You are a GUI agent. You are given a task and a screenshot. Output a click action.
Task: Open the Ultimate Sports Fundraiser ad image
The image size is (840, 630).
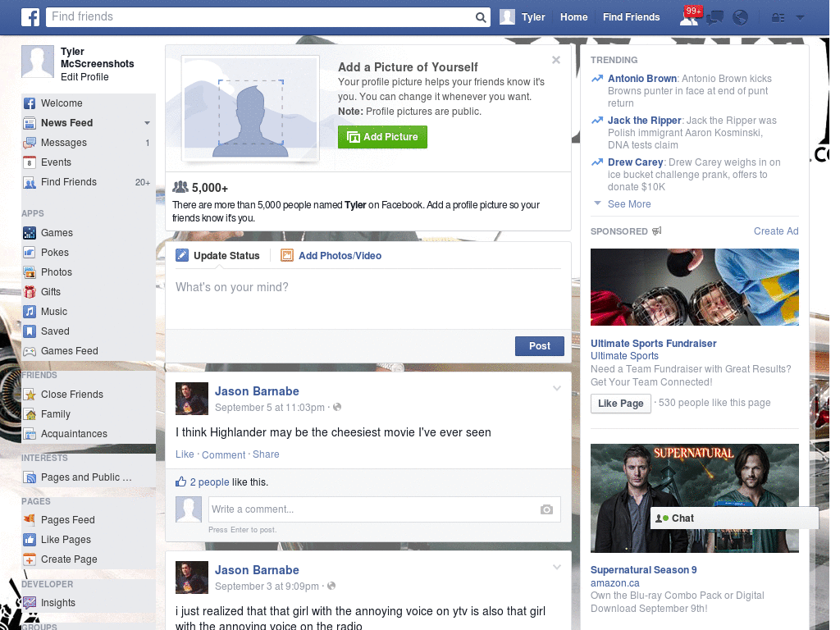(694, 287)
